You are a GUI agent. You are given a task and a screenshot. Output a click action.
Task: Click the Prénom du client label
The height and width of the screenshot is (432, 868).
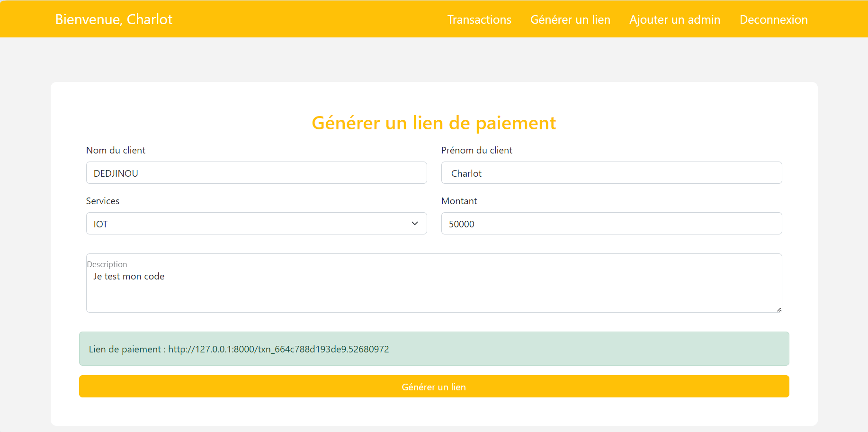(x=476, y=150)
